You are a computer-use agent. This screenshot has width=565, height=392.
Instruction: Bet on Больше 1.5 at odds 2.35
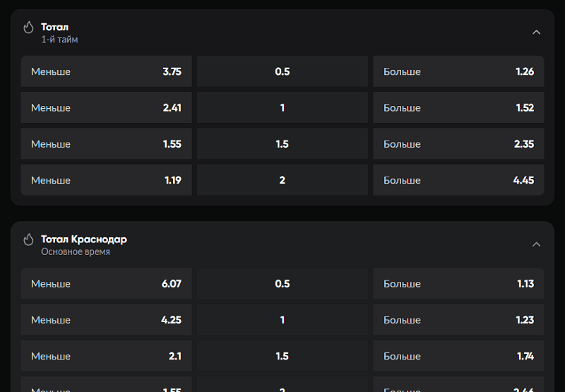click(x=458, y=144)
